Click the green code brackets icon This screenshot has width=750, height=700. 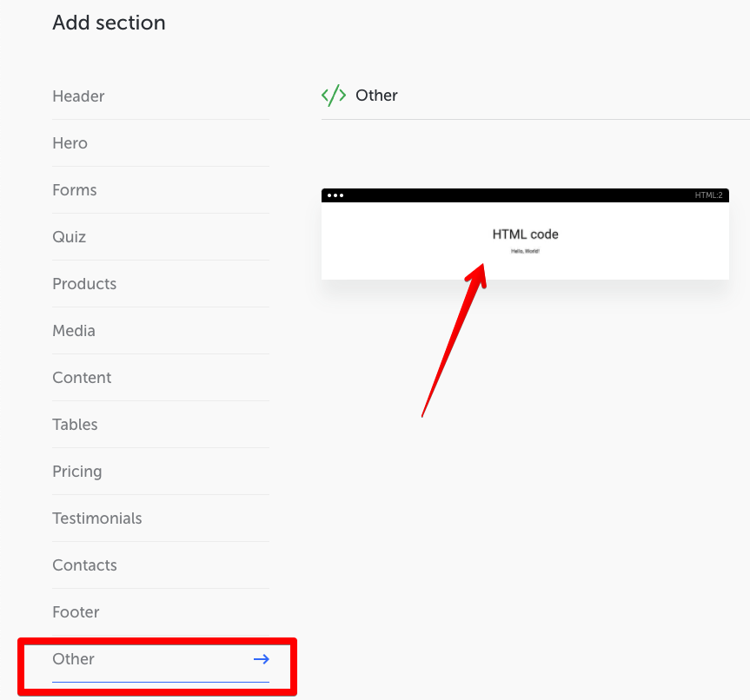[334, 96]
